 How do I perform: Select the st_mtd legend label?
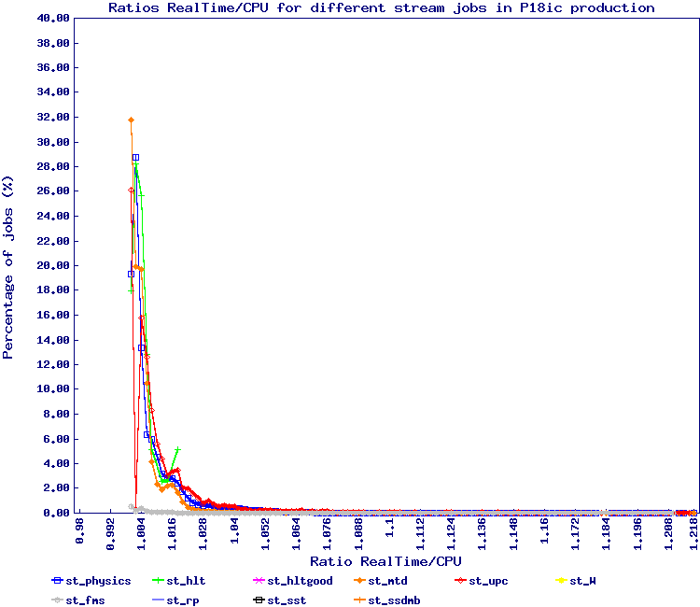tap(387, 581)
